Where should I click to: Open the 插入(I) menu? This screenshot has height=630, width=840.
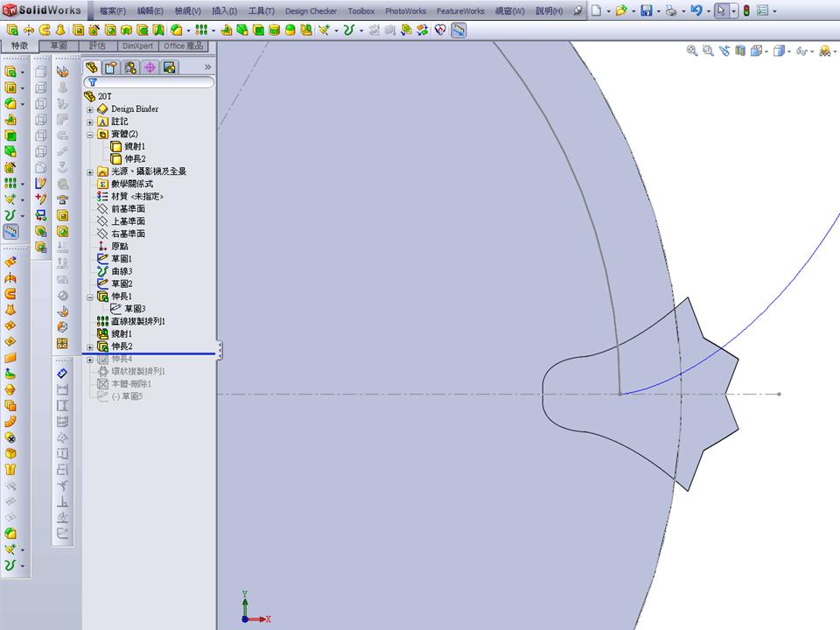coord(225,10)
